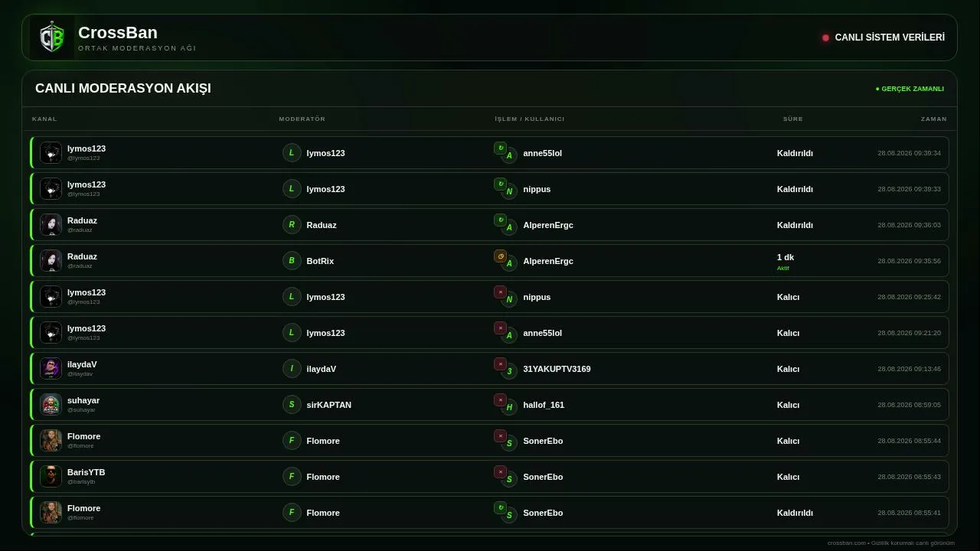This screenshot has width=980, height=551.
Task: Click the Kaldırıldı status on the nippus row
Action: pos(795,189)
